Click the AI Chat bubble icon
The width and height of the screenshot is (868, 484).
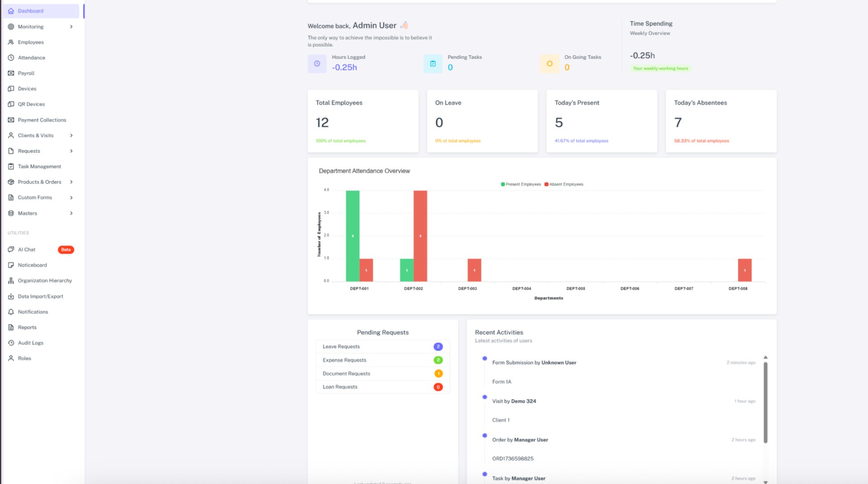click(x=11, y=250)
